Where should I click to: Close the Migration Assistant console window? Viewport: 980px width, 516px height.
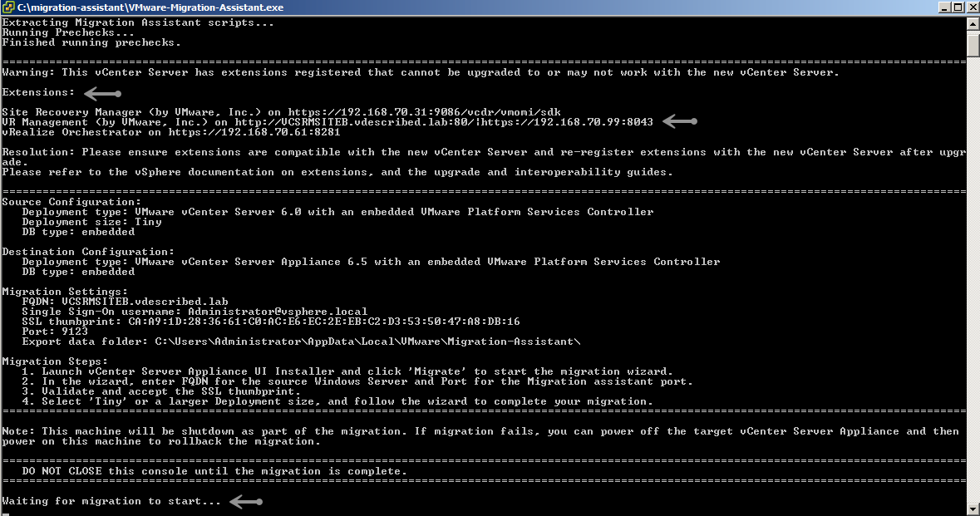pyautogui.click(x=973, y=7)
